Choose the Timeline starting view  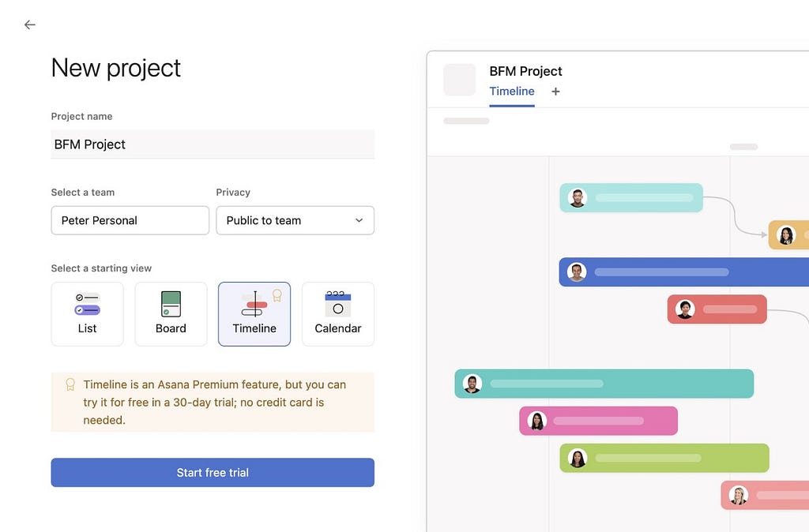click(254, 314)
